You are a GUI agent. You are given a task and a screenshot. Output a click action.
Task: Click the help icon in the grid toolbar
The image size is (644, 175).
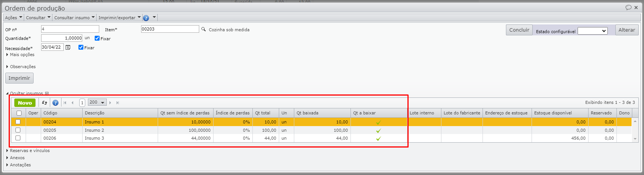click(55, 102)
